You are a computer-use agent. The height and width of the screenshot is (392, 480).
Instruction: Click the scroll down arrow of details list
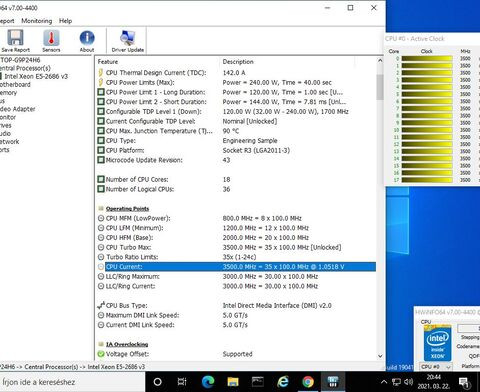point(380,356)
